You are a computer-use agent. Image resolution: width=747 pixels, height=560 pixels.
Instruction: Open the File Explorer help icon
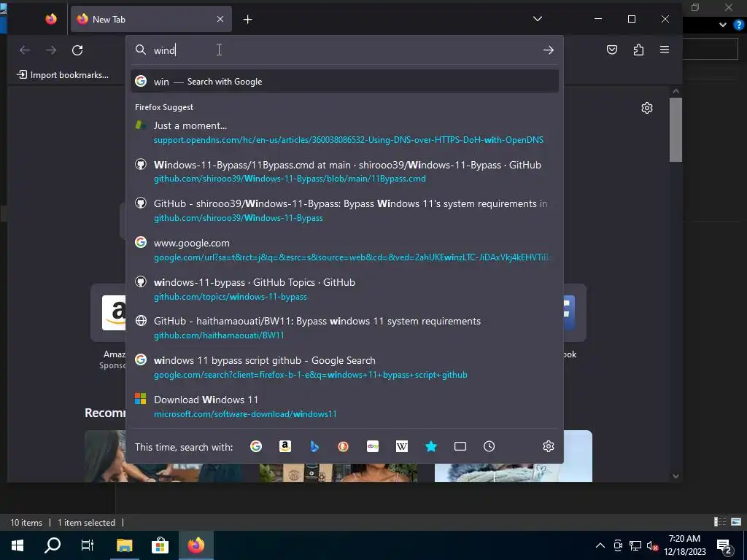pos(739,25)
